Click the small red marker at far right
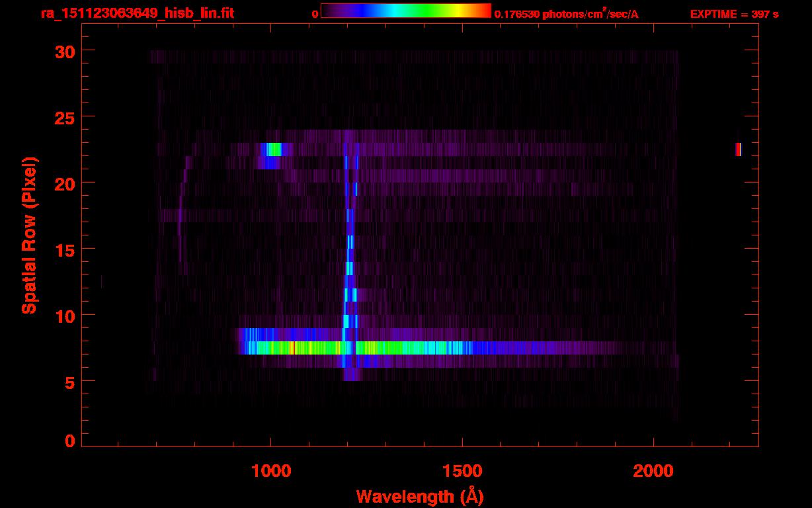Screen dimensions: 812x508 click(x=738, y=149)
